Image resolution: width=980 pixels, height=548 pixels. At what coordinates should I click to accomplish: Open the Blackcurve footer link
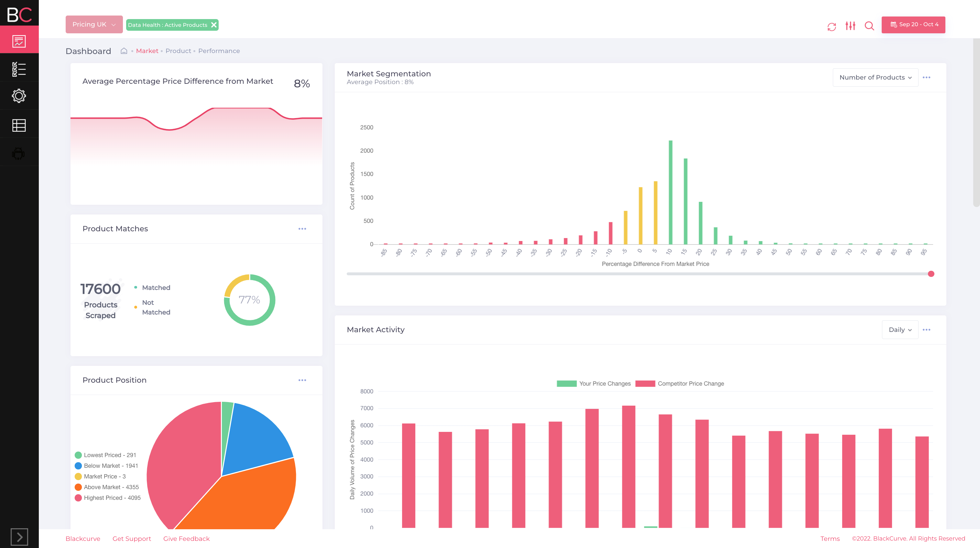(x=82, y=539)
